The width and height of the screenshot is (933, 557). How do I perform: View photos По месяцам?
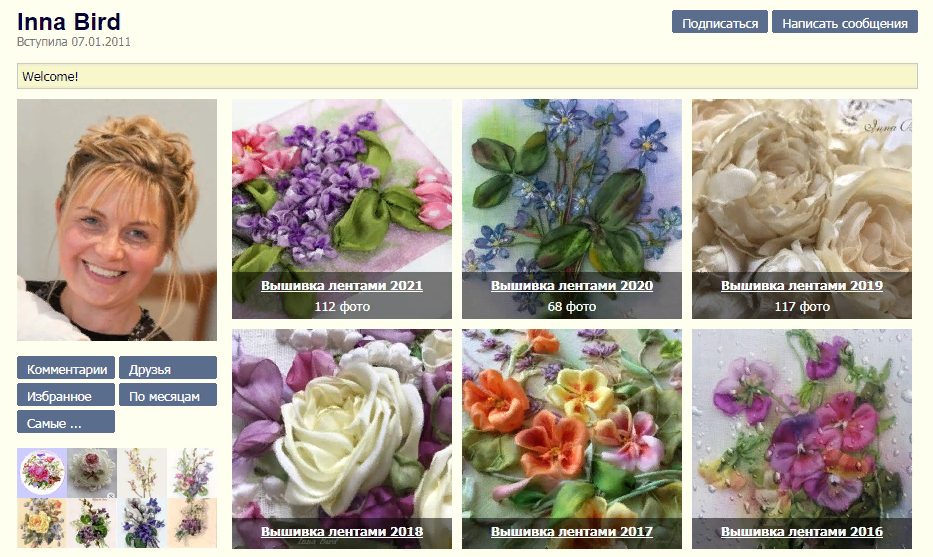click(167, 396)
